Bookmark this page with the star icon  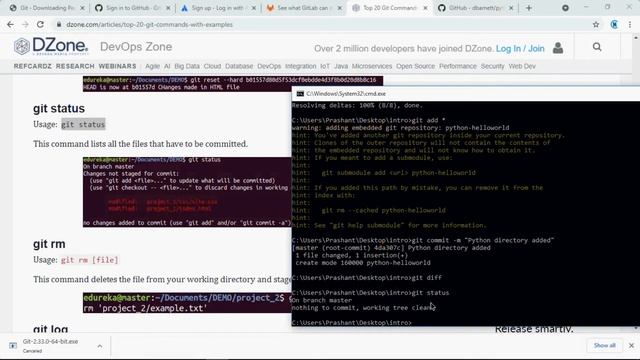coord(596,24)
